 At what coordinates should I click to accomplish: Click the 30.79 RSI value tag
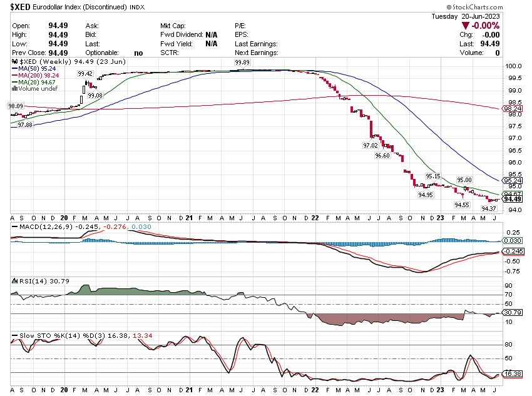click(x=513, y=312)
